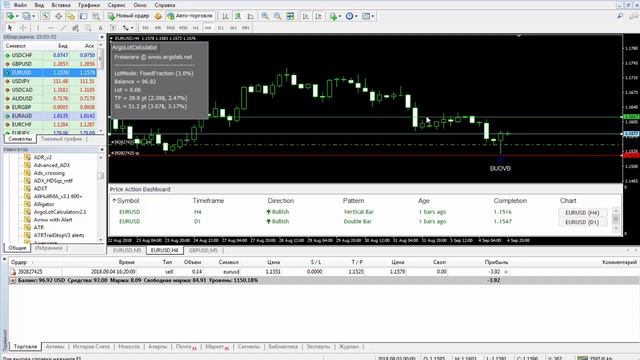This screenshot has width=640, height=360.
Task: Click the Zoom In magnifier icon
Action: [265, 16]
